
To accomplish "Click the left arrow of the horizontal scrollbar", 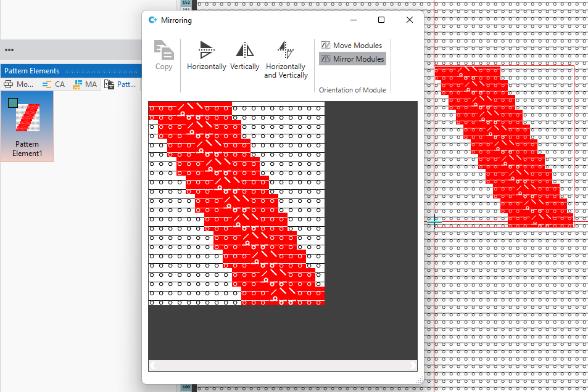I will (154, 365).
